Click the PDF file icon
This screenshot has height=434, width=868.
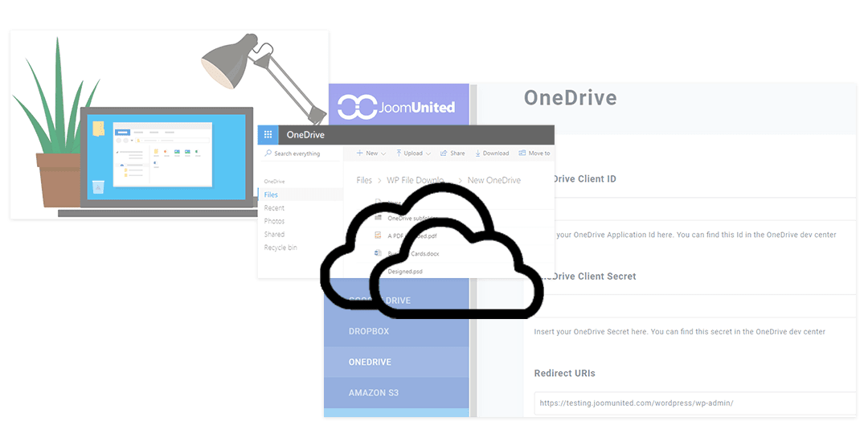coord(379,235)
